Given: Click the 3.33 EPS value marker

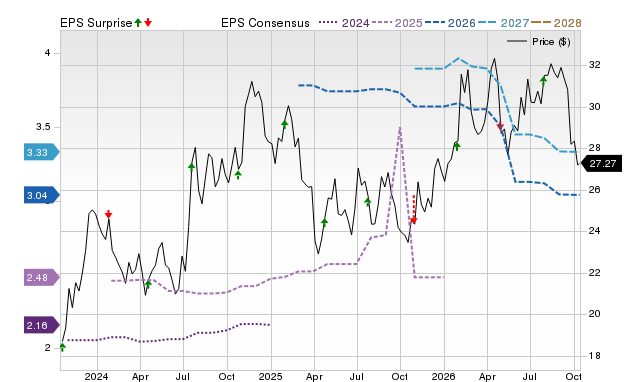Looking at the screenshot, I should [x=42, y=153].
